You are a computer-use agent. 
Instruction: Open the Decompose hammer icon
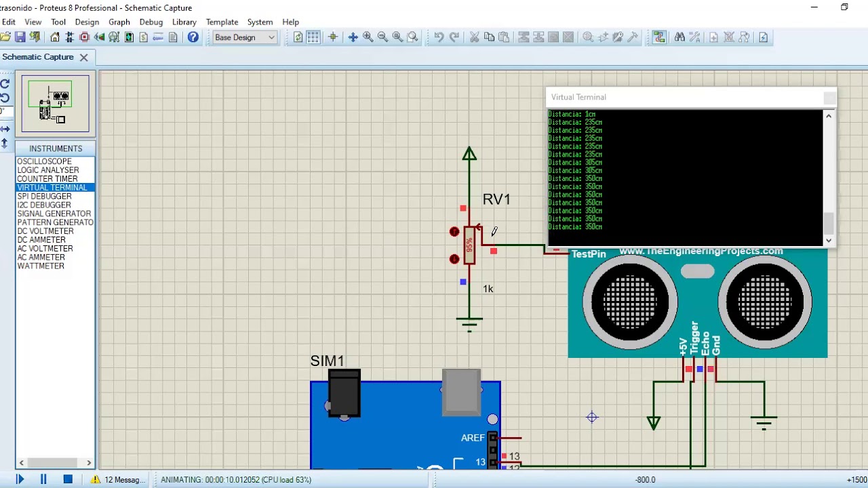[633, 37]
